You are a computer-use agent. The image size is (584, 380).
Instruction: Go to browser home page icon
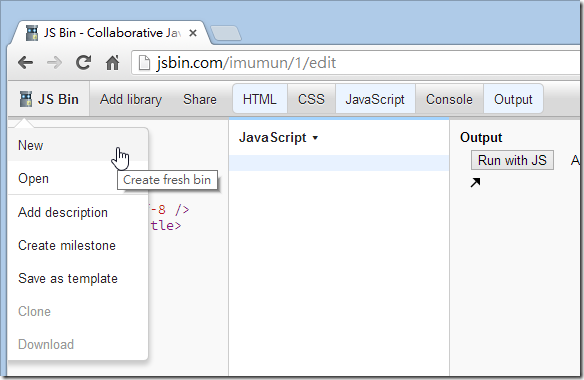[112, 63]
